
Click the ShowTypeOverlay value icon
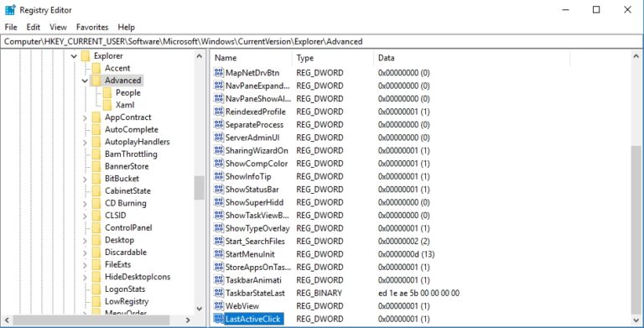(x=219, y=228)
